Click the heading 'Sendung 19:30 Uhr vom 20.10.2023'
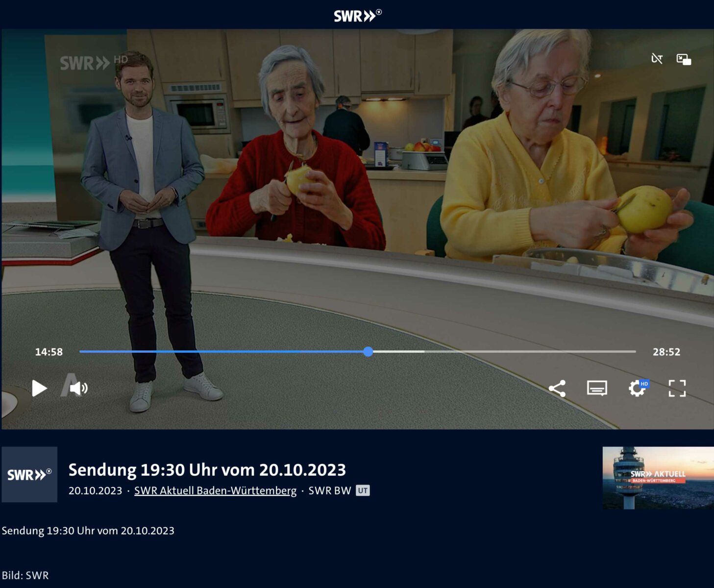The width and height of the screenshot is (714, 588). point(207,470)
